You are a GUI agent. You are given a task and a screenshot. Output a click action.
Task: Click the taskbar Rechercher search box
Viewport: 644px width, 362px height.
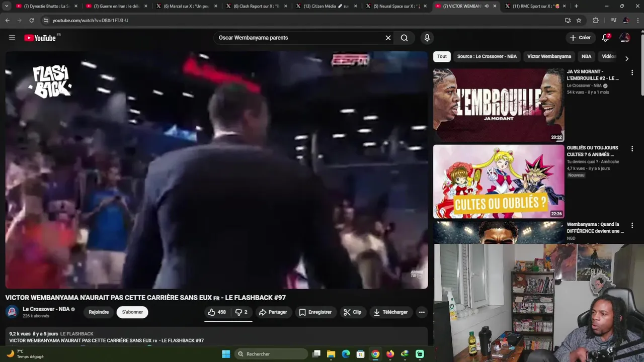271,354
